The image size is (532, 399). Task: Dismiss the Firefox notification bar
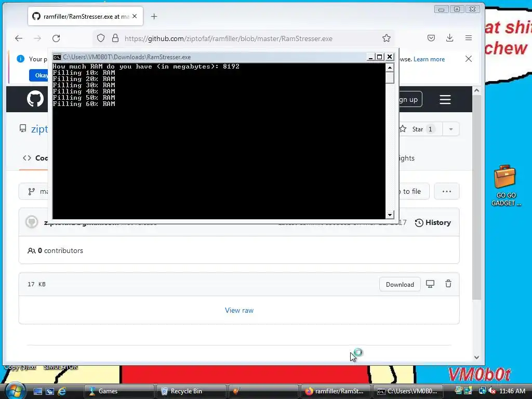469,59
